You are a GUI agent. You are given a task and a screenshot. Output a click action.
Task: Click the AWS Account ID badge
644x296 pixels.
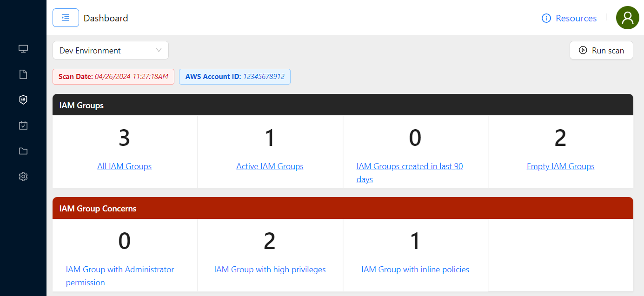(x=234, y=76)
